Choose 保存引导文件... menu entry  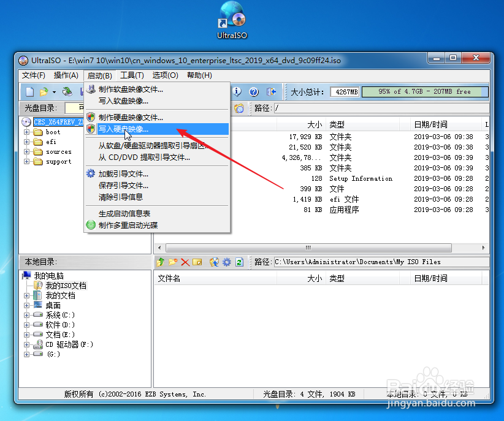click(158, 186)
